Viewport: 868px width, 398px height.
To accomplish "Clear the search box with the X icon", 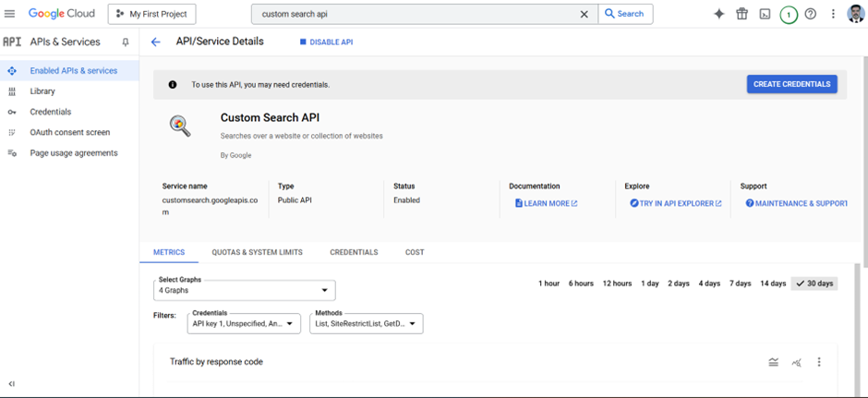I will tap(584, 15).
